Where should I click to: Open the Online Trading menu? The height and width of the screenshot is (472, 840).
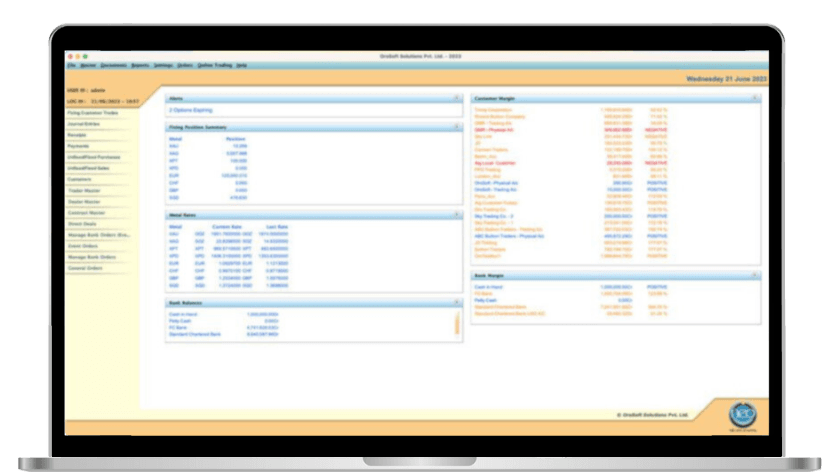click(x=214, y=65)
